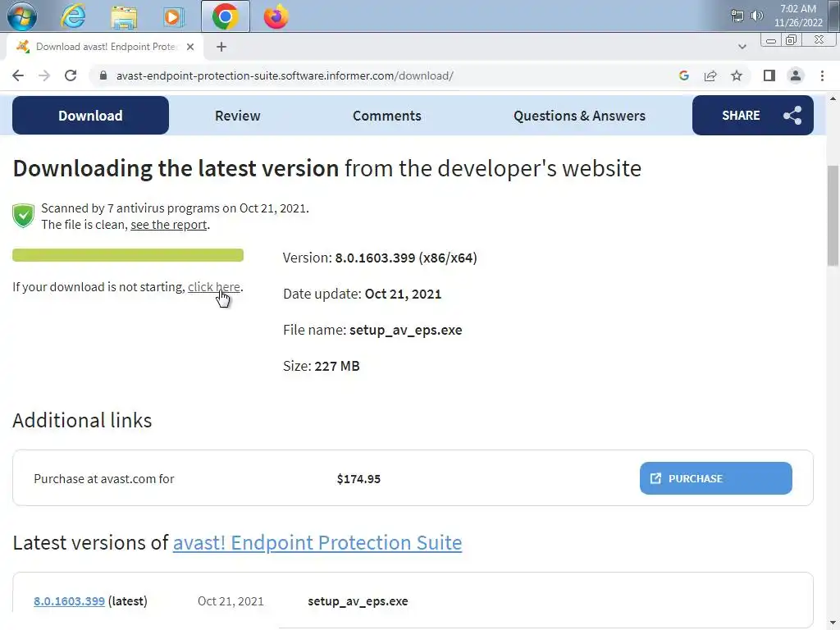Click the green shield scan icon
The width and height of the screenshot is (840, 630).
coord(23,216)
